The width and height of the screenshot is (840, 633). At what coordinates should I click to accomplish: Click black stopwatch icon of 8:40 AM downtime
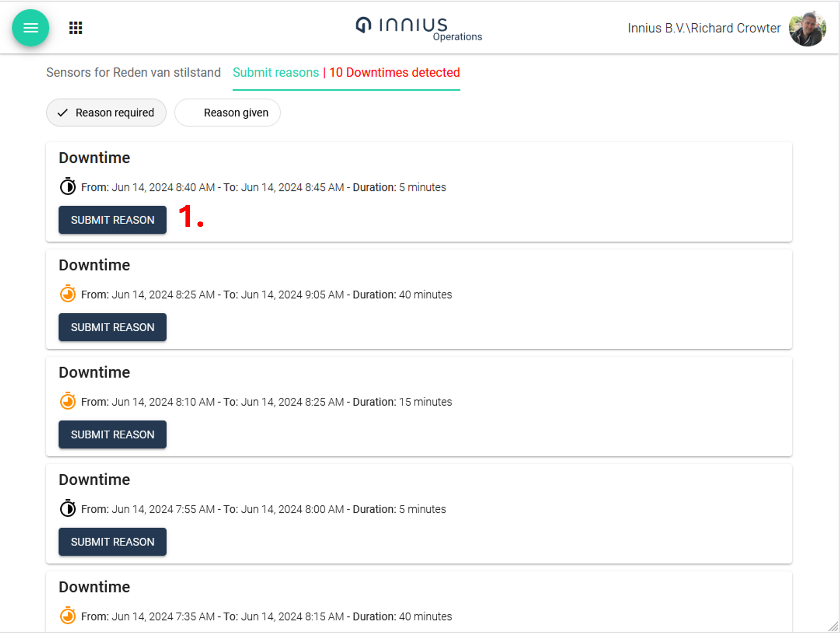68,187
